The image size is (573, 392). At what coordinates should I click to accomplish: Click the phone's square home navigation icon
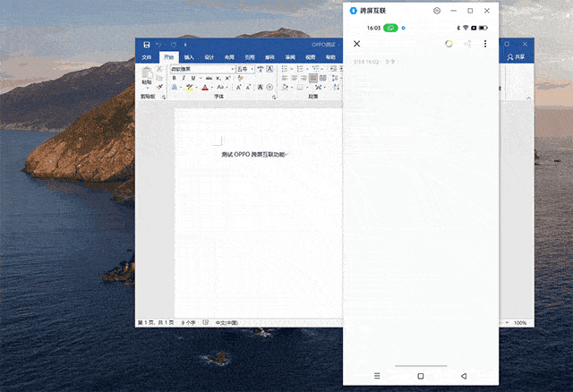coord(421,376)
